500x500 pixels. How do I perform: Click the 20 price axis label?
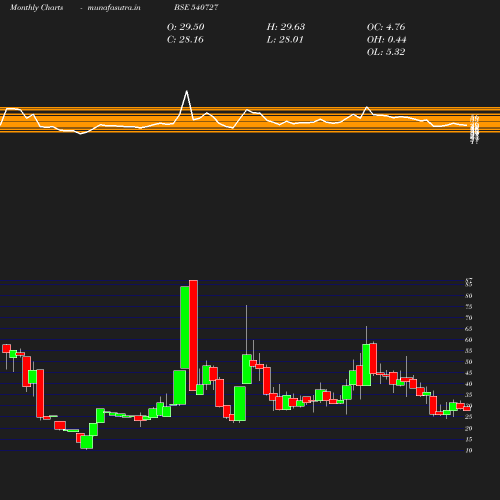469,428
